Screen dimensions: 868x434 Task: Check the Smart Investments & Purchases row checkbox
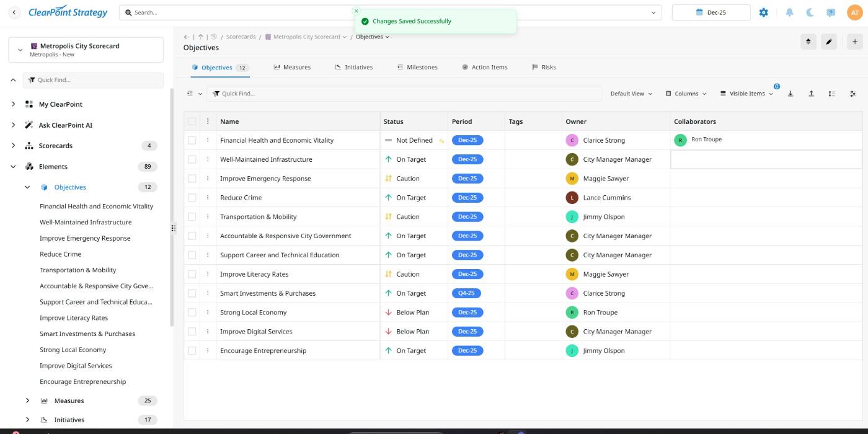click(x=192, y=293)
